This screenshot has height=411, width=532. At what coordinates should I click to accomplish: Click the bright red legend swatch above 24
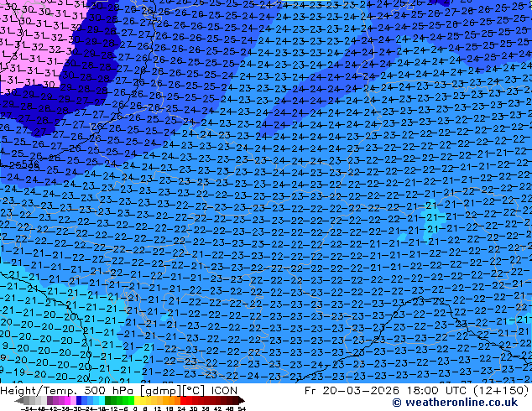click(183, 401)
